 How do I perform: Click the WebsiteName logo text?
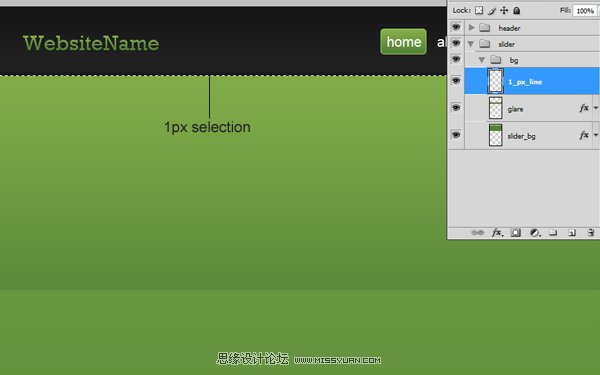91,43
